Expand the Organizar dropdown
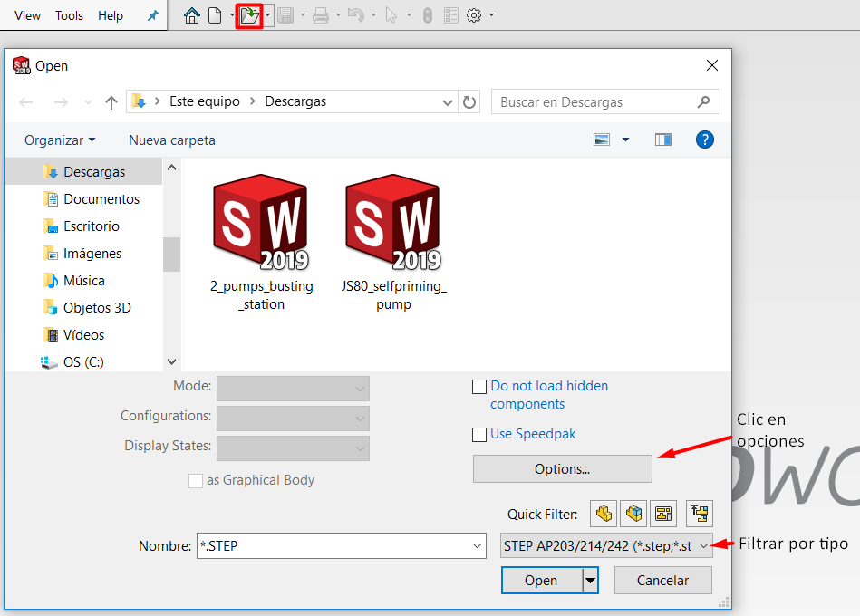 [x=60, y=140]
